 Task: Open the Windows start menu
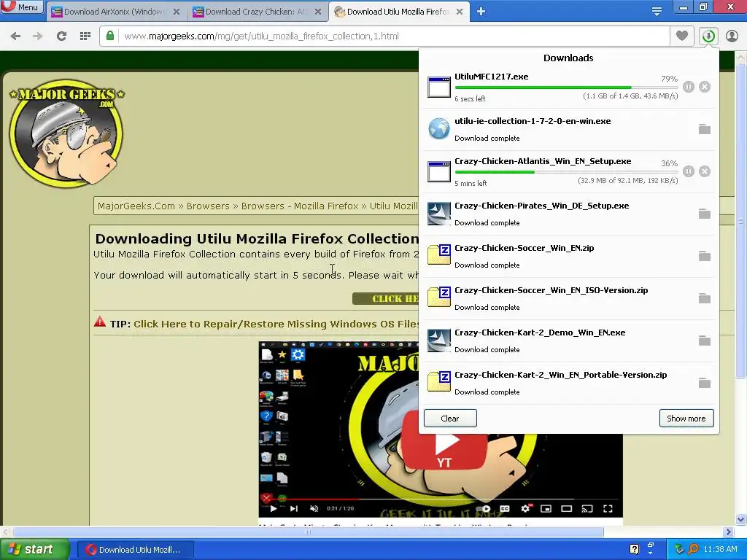(35, 550)
